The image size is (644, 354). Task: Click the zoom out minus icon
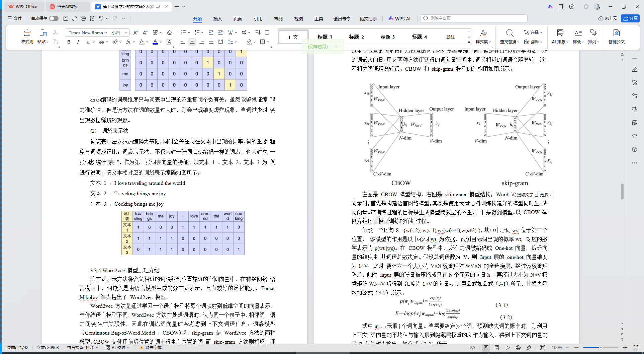[x=576, y=348]
